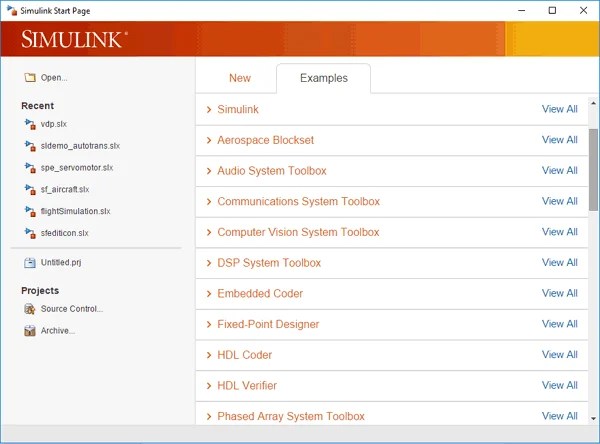Open the recent file flightSimulation.slx

[x=75, y=211]
